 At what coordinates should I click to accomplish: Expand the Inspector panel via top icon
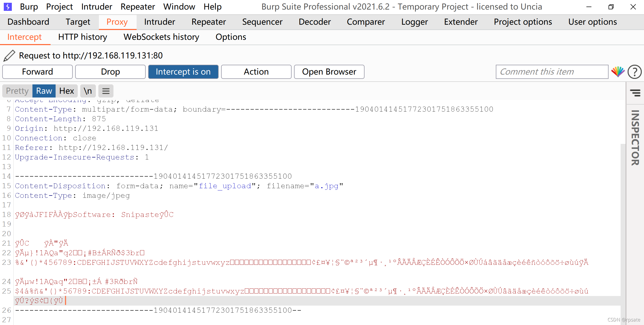635,93
